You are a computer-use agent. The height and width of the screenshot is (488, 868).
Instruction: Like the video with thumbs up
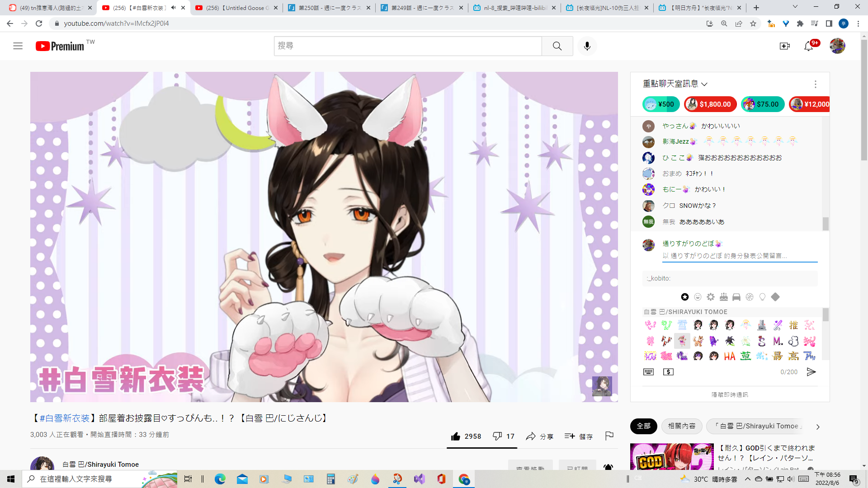point(466,436)
